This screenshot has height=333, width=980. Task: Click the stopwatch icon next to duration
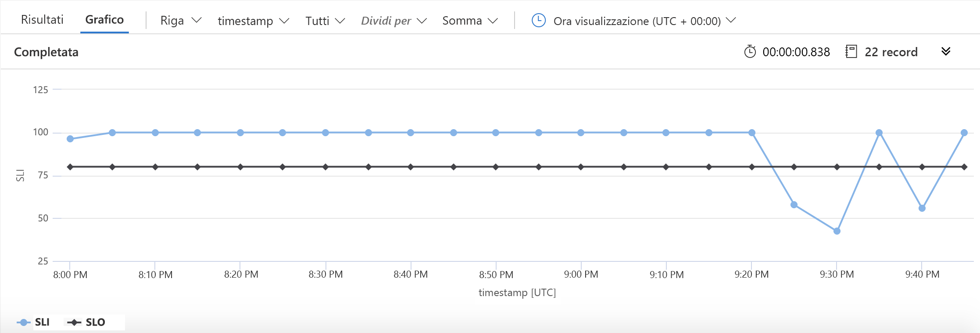click(750, 51)
